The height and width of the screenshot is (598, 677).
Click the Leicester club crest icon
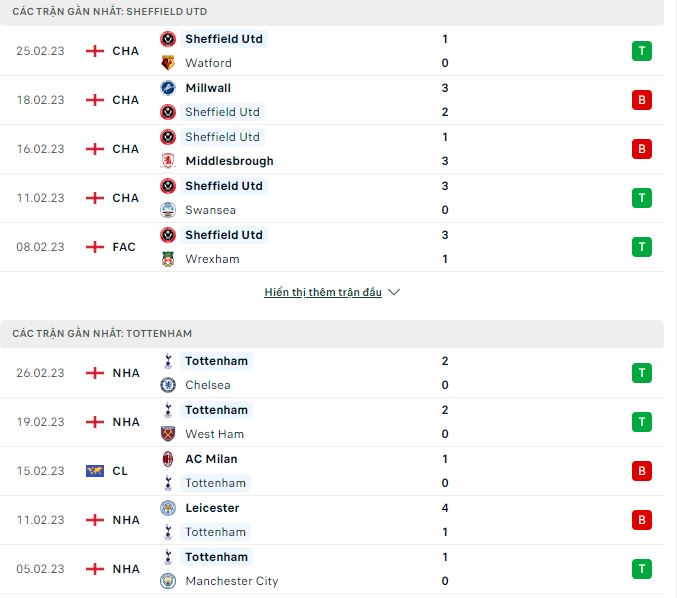pyautogui.click(x=168, y=508)
